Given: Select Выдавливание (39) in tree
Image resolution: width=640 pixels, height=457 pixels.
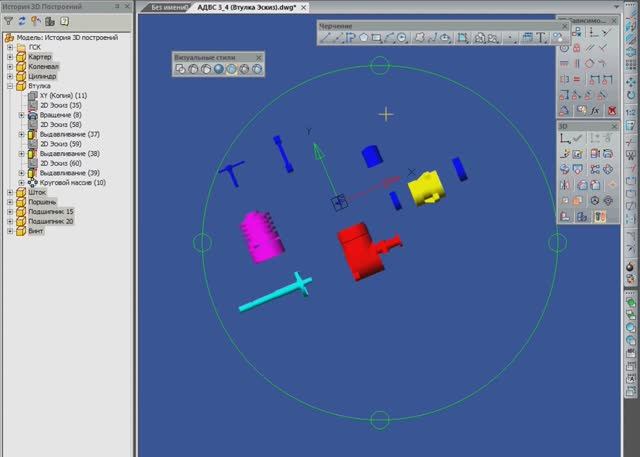Looking at the screenshot, I should point(69,173).
